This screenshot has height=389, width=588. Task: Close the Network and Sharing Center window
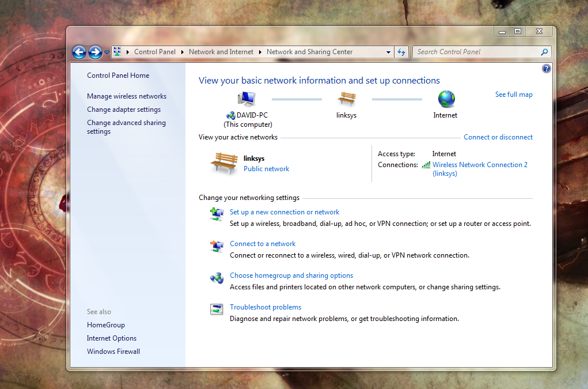click(x=539, y=32)
